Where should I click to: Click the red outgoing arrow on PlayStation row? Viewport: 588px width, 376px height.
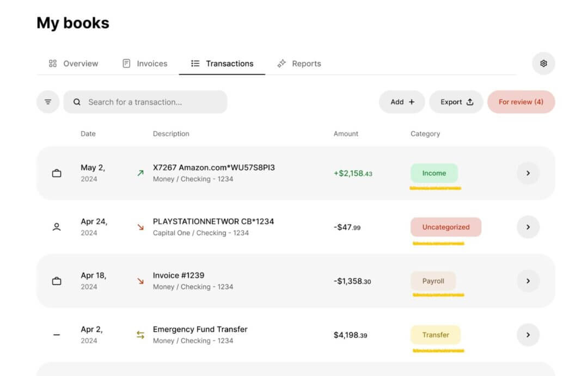point(140,227)
